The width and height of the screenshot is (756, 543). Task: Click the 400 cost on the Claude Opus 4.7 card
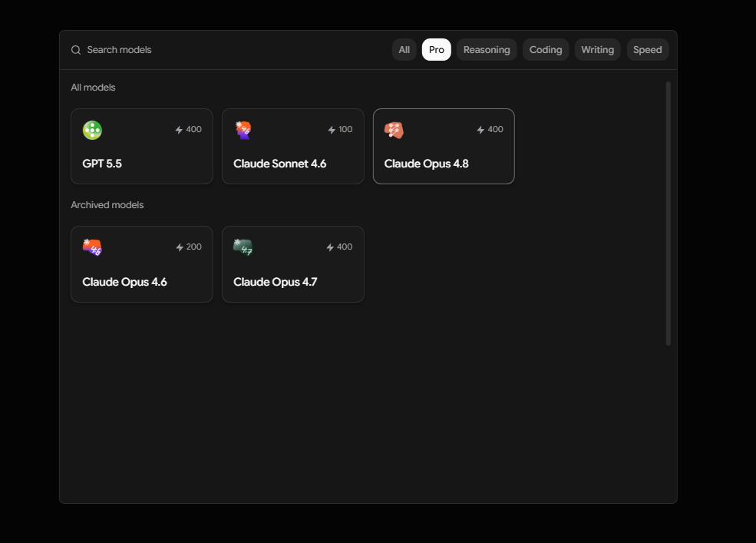[345, 247]
